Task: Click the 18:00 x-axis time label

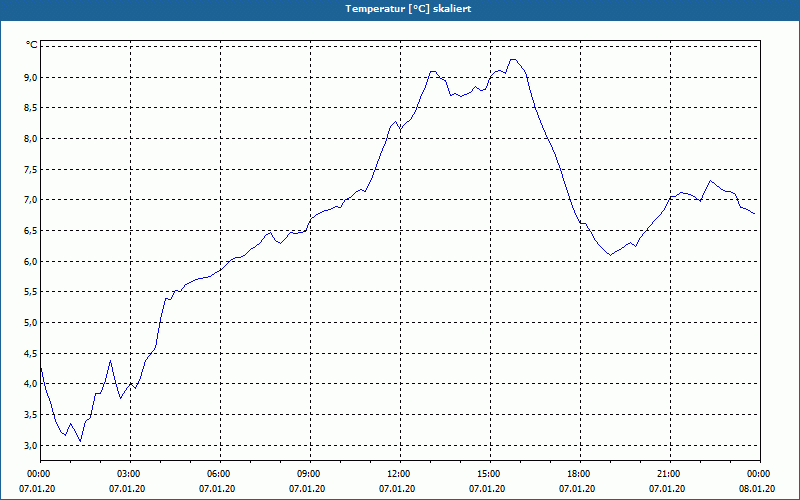Action: click(580, 474)
